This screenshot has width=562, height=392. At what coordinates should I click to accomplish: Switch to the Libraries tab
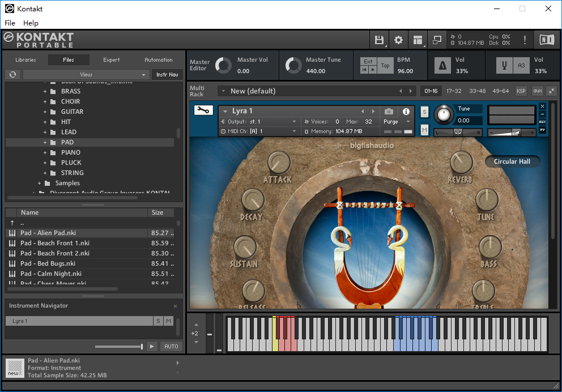point(26,60)
